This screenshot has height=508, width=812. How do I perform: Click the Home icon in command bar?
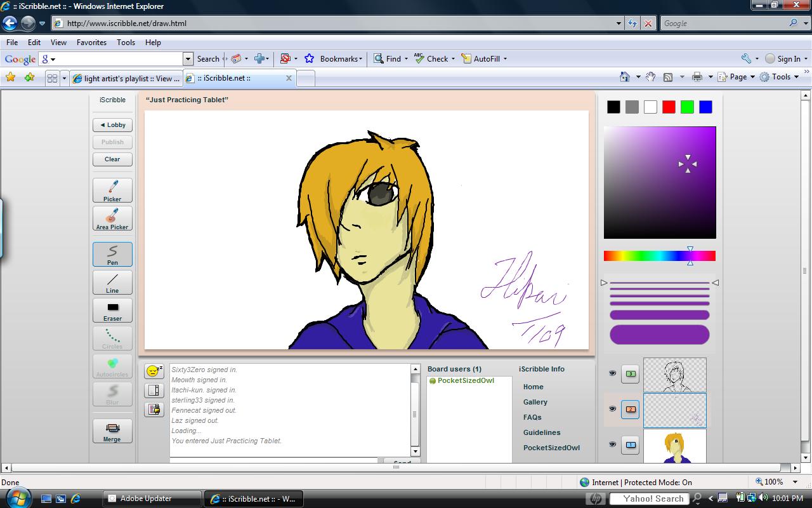pos(625,77)
